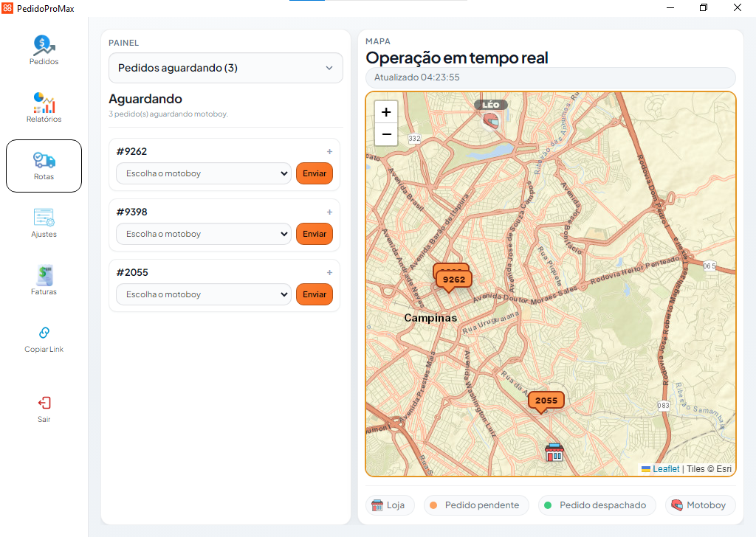Screen dimensions: 756x537
Task: Expand order #9398 details plus sign
Action: click(329, 212)
